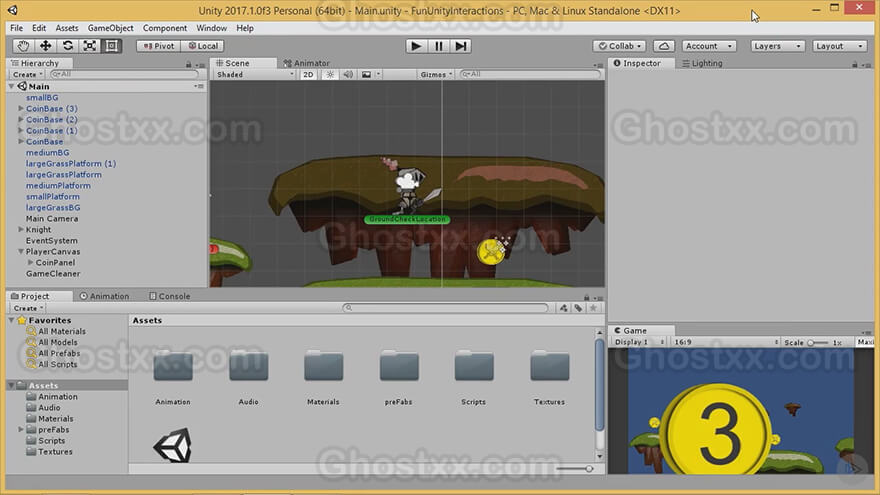This screenshot has width=880, height=495.
Task: Switch to the Animation tab
Action: (104, 296)
